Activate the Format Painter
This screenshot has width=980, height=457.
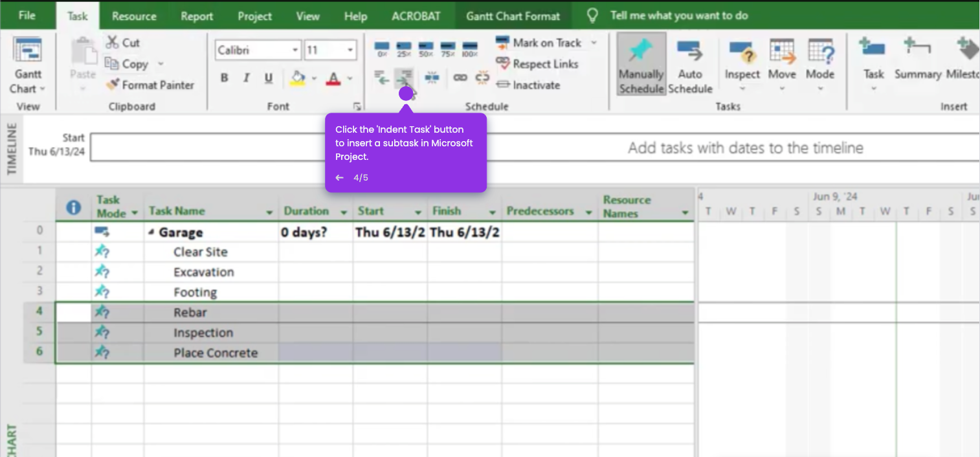click(150, 85)
